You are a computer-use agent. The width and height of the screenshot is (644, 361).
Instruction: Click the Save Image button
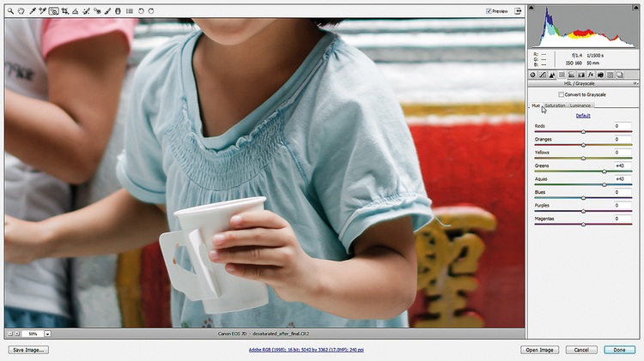(x=28, y=350)
